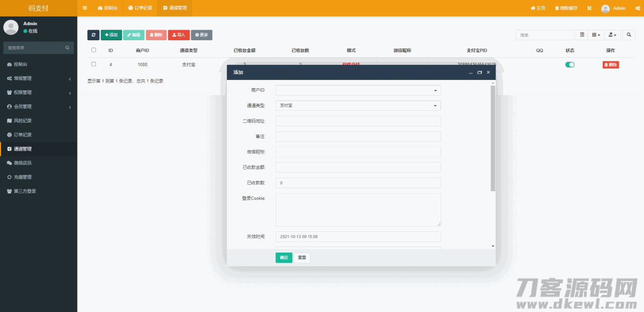Toggle table card view icon

coord(582,35)
